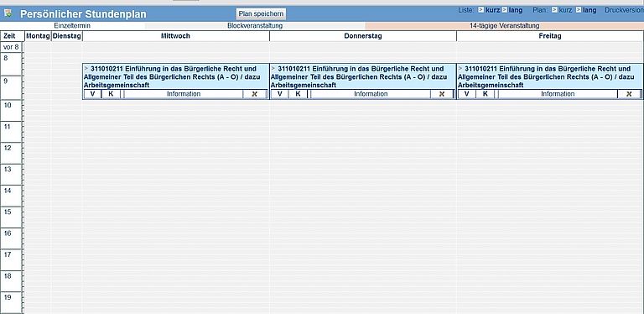The width and height of the screenshot is (644, 314).
Task: Click the Montag column header
Action: tap(38, 36)
